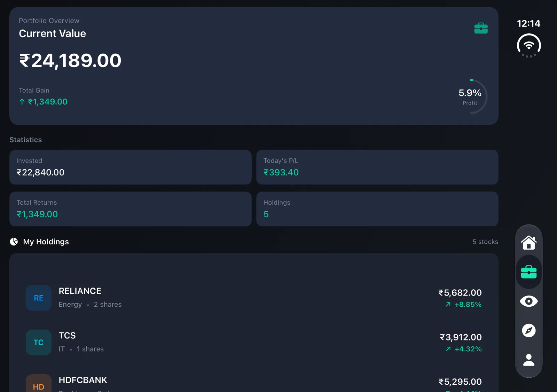This screenshot has height=392, width=557.
Task: Click RELIANCE +8.85% change
Action: pyautogui.click(x=464, y=304)
